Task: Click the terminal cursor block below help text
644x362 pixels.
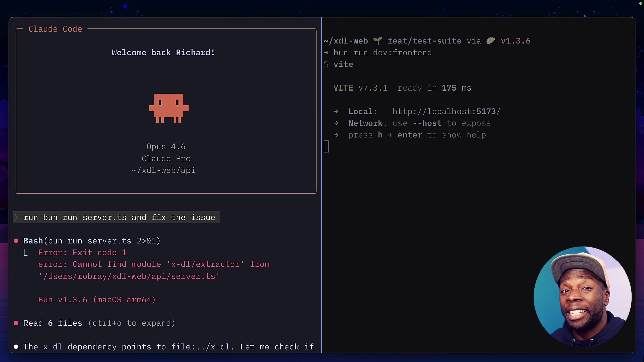Action: 326,146
